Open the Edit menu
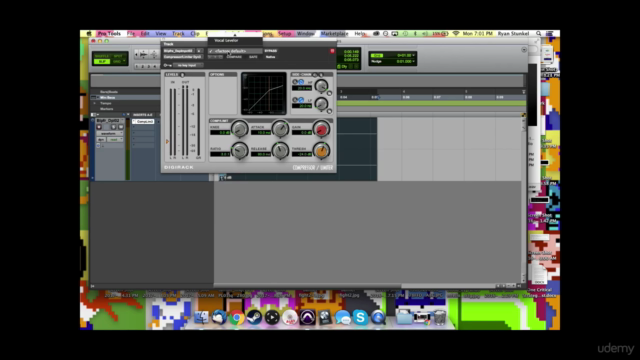 pos(145,33)
